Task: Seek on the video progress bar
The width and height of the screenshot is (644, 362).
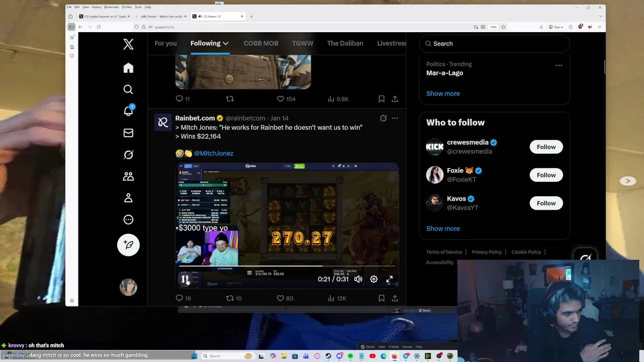Action: (x=287, y=266)
